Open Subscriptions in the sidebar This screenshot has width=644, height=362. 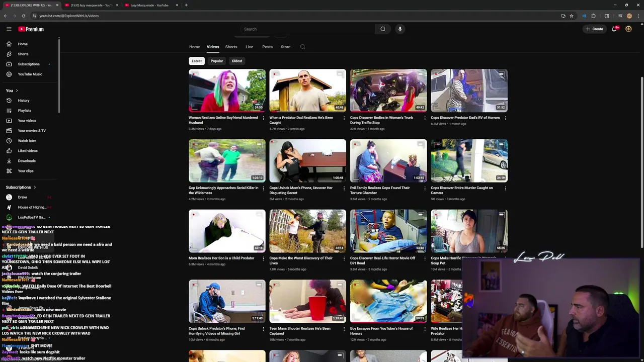click(29, 64)
